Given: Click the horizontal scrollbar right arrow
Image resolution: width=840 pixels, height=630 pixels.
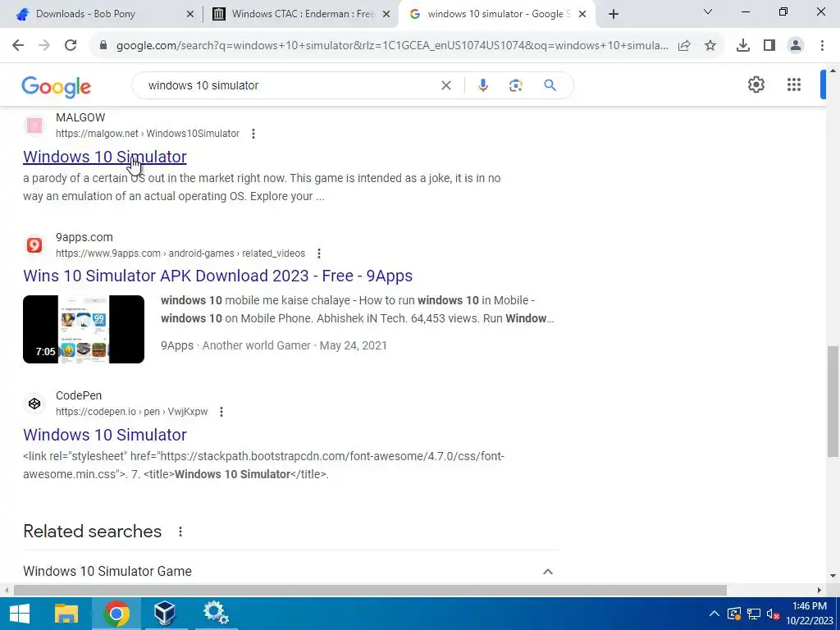Looking at the screenshot, I should pos(819,591).
